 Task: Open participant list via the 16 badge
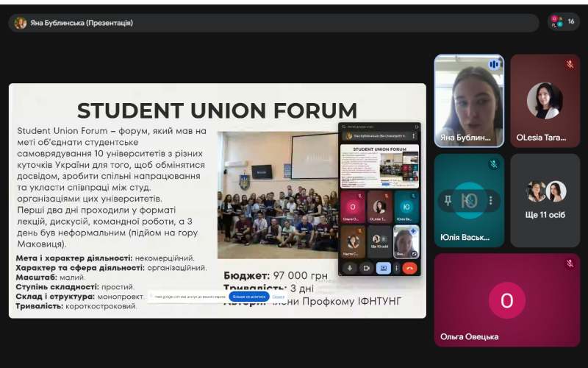point(563,22)
